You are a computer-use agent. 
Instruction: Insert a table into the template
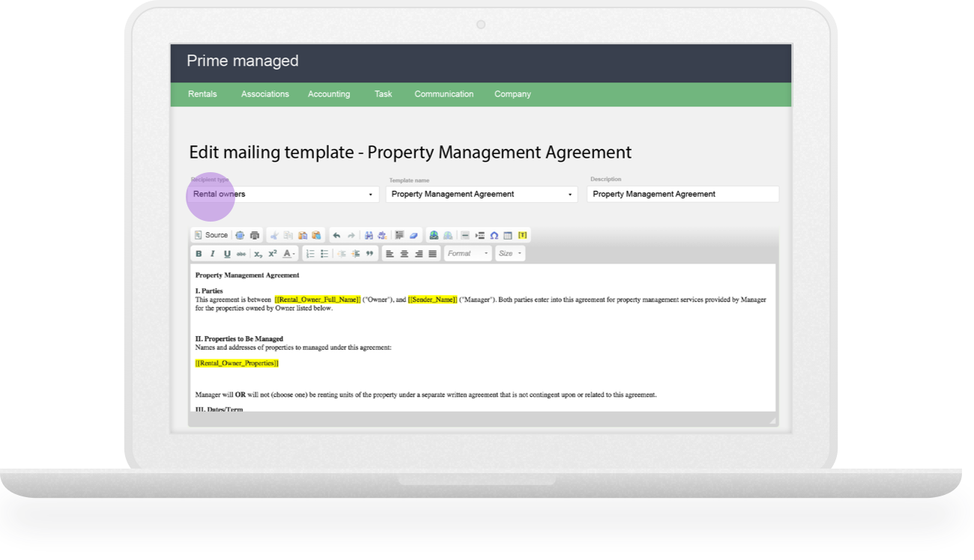508,234
